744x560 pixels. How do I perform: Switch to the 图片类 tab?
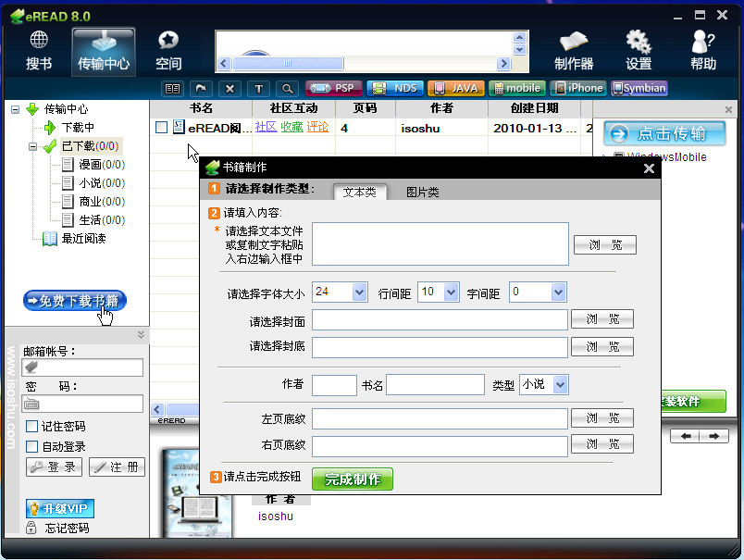(422, 192)
